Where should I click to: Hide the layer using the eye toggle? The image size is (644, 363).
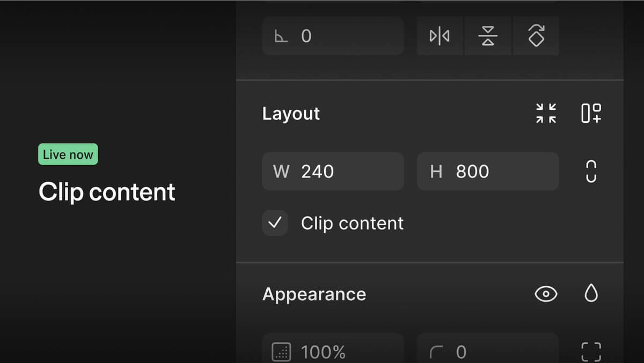click(x=546, y=294)
